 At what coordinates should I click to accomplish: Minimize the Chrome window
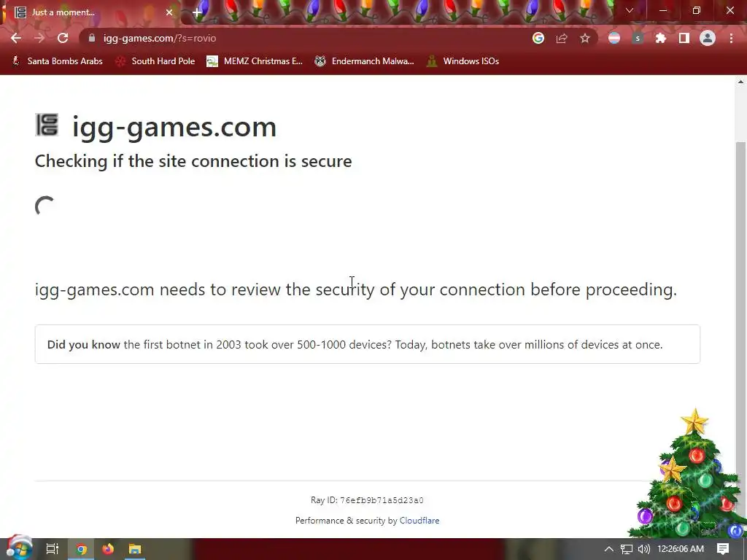(x=662, y=10)
